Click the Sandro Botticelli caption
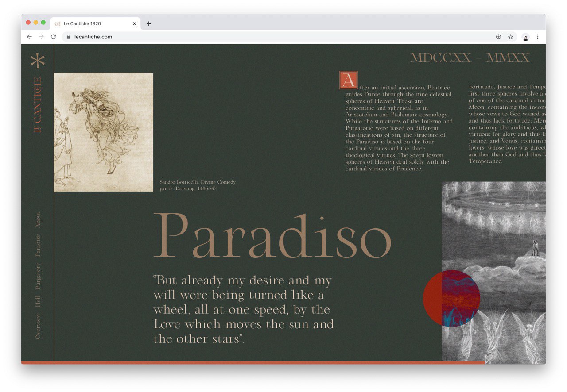The height and width of the screenshot is (392, 567). tap(198, 185)
